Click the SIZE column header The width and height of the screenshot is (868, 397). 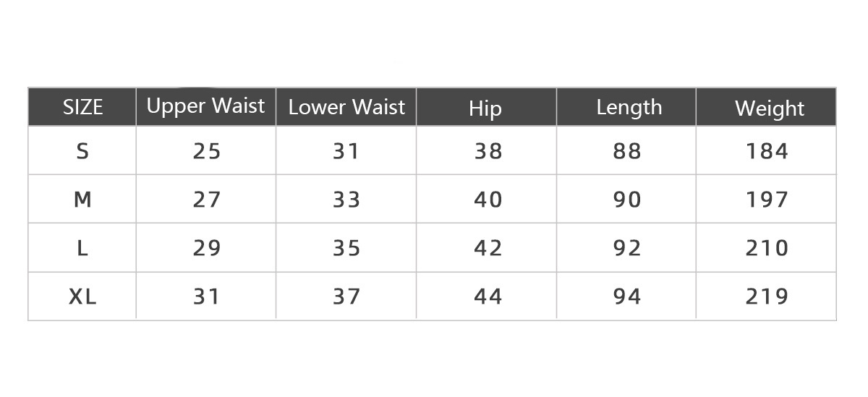tap(82, 108)
